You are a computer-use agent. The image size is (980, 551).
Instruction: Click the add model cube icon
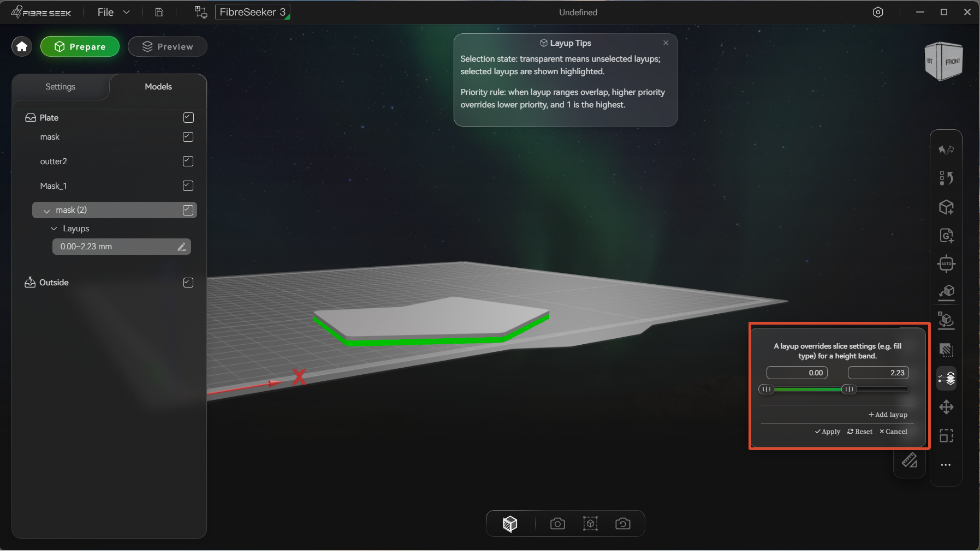[946, 207]
